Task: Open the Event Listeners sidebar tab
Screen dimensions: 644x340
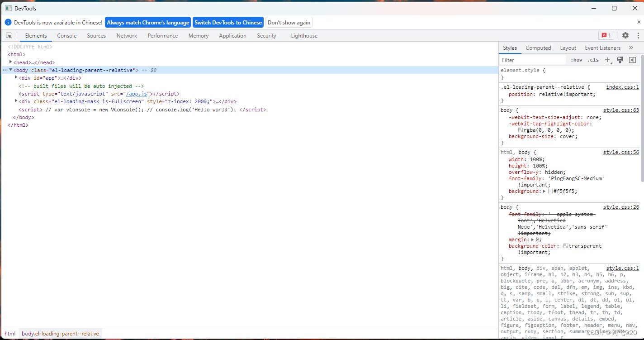Action: (602, 48)
